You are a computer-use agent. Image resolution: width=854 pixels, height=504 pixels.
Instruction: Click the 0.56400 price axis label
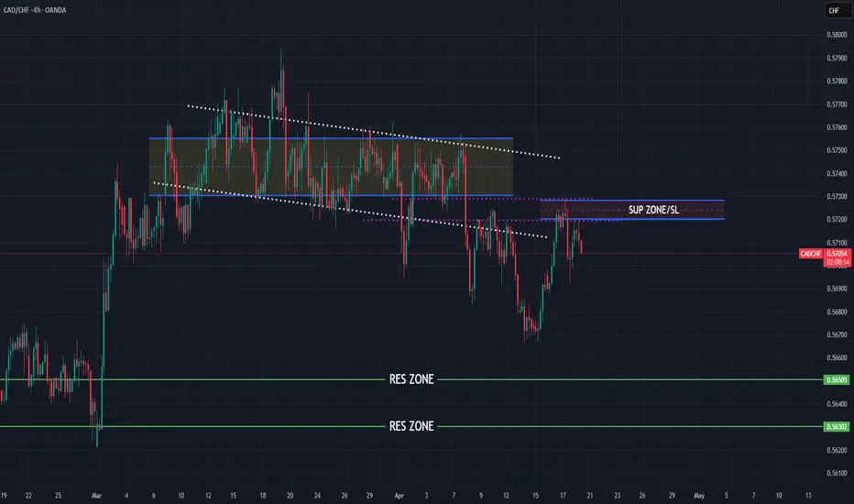tap(837, 404)
